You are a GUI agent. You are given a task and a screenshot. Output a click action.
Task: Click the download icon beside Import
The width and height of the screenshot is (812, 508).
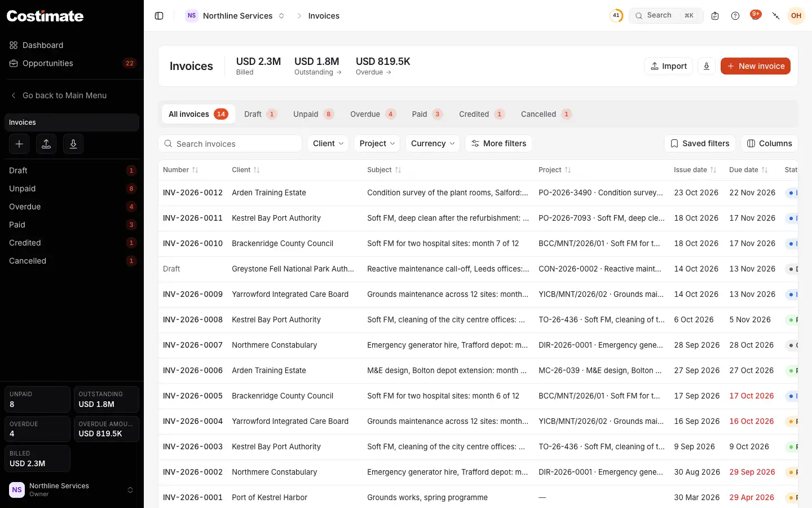pos(707,66)
